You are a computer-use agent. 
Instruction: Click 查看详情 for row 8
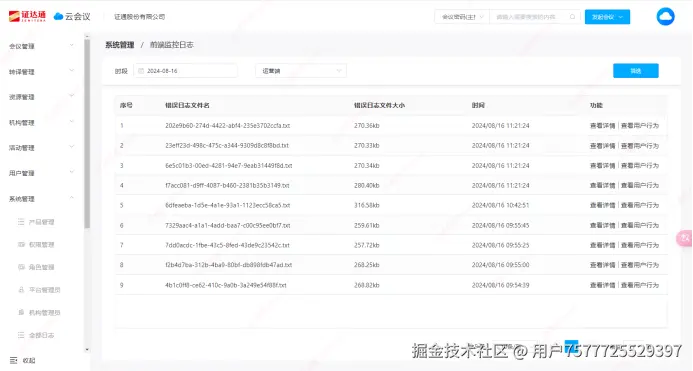602,265
